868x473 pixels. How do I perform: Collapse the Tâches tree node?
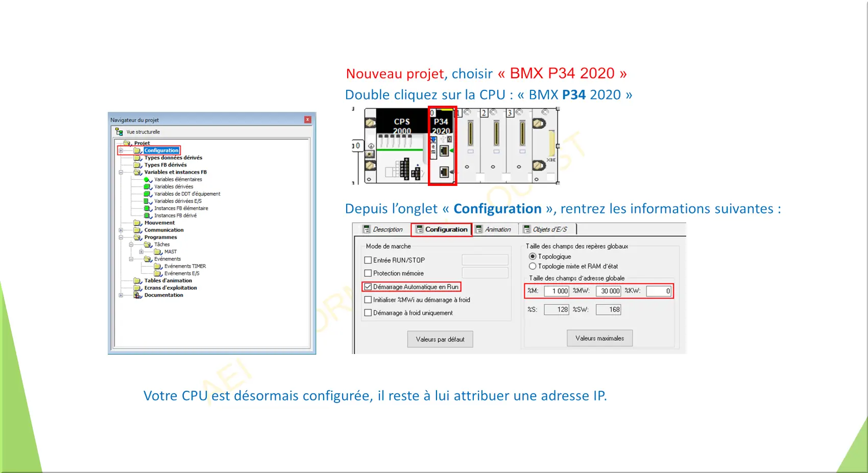[131, 245]
